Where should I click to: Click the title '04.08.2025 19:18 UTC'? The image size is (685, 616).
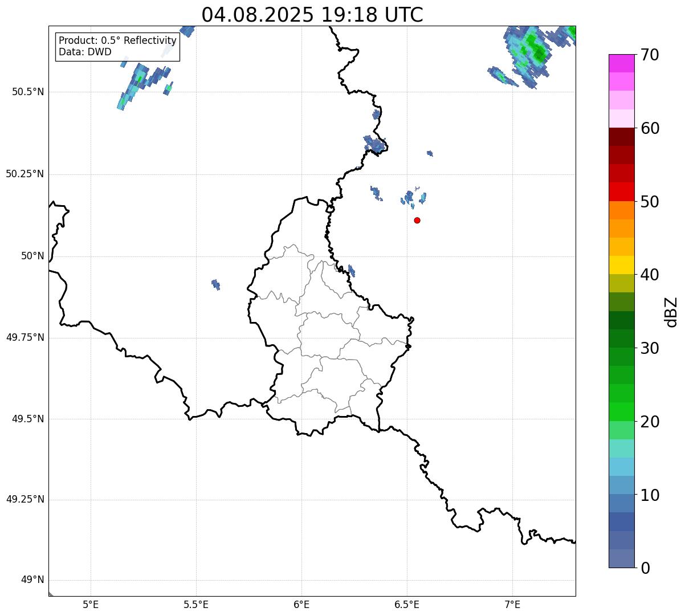coord(312,15)
